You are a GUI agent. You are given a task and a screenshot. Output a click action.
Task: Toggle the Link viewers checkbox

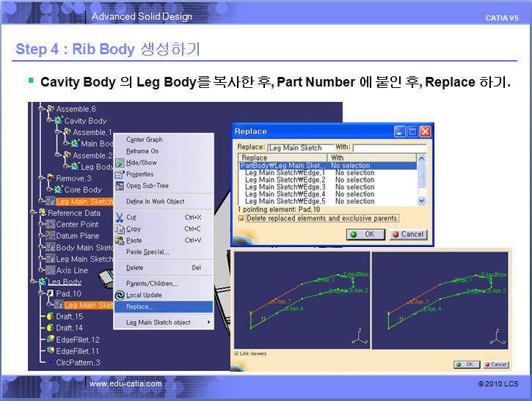click(x=236, y=353)
